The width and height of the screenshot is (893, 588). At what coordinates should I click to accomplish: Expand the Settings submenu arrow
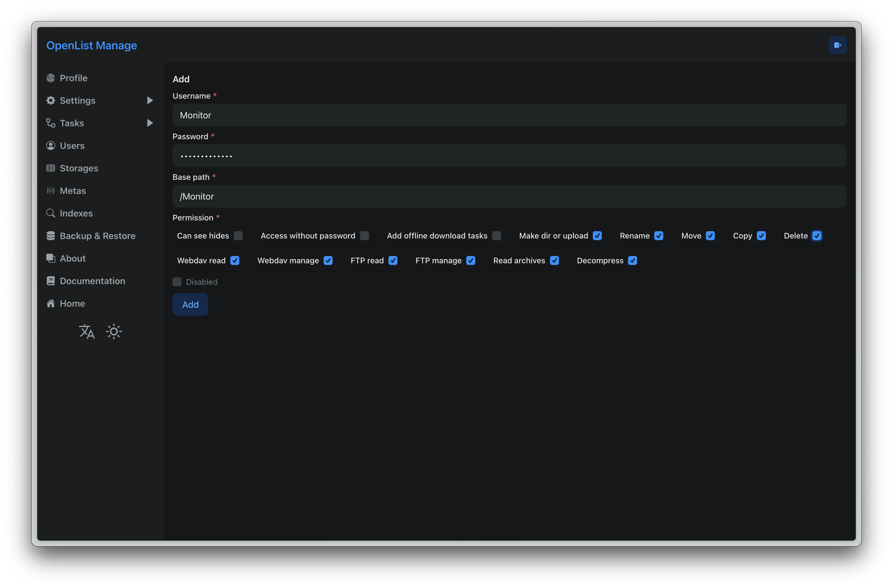pyautogui.click(x=150, y=101)
